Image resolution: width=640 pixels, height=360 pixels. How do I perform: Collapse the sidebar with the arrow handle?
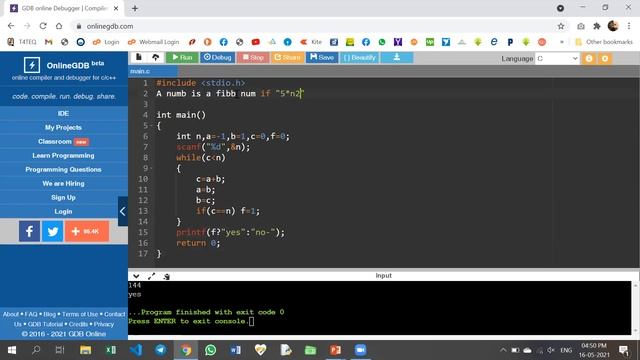pos(123,211)
